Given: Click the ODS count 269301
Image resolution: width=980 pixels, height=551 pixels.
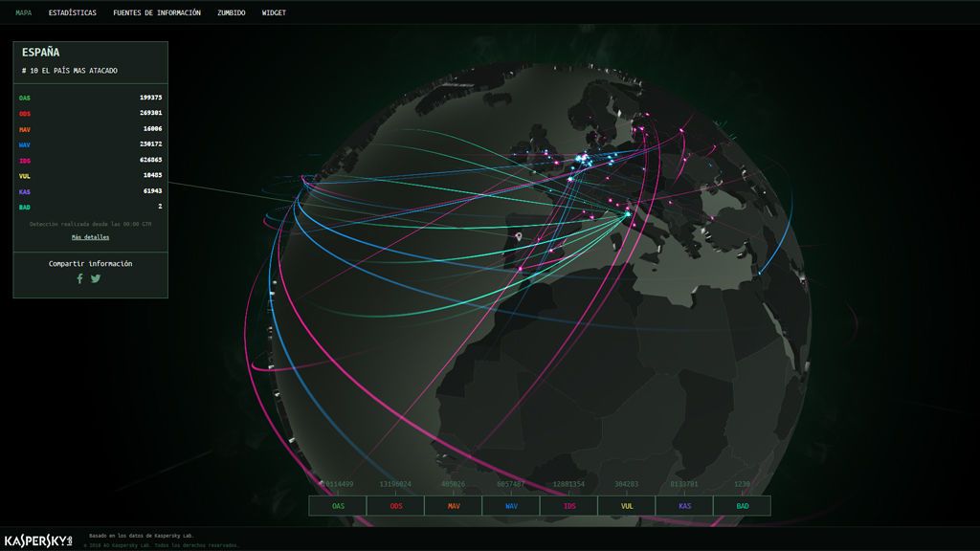Looking at the screenshot, I should pyautogui.click(x=150, y=113).
